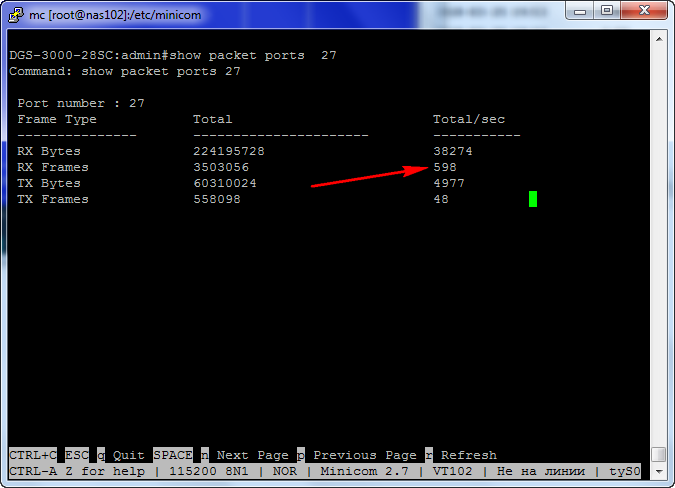Screen dimensions: 675x488
Task: Click the 'p Previous Page' hint
Action: (357, 455)
